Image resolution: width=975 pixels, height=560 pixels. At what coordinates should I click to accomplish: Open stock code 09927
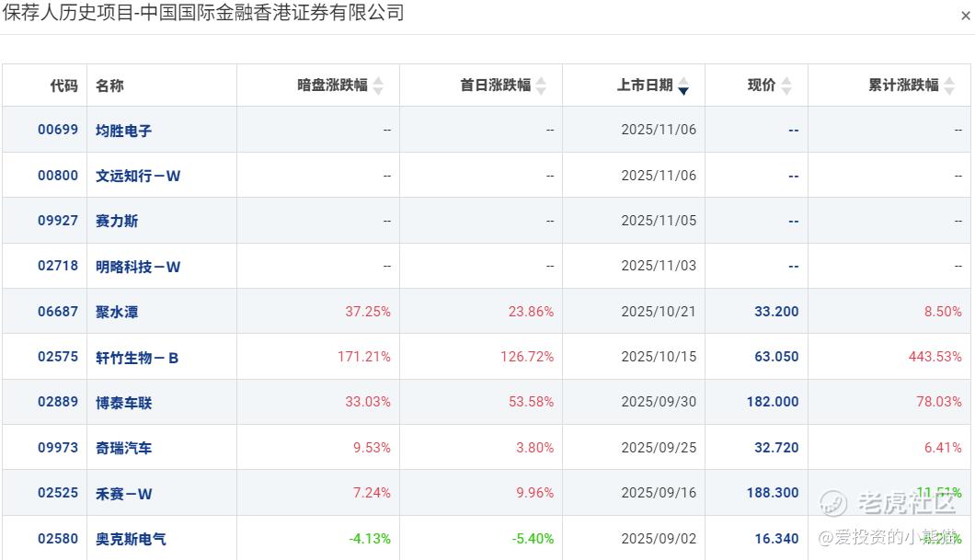click(58, 220)
